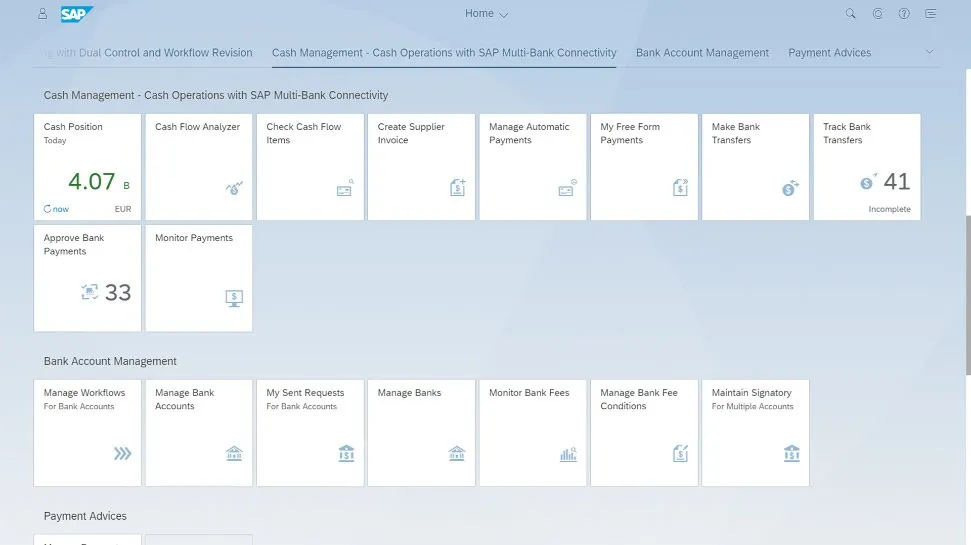Click the Manage Banks building icon
This screenshot has width=971, height=545.
(457, 454)
